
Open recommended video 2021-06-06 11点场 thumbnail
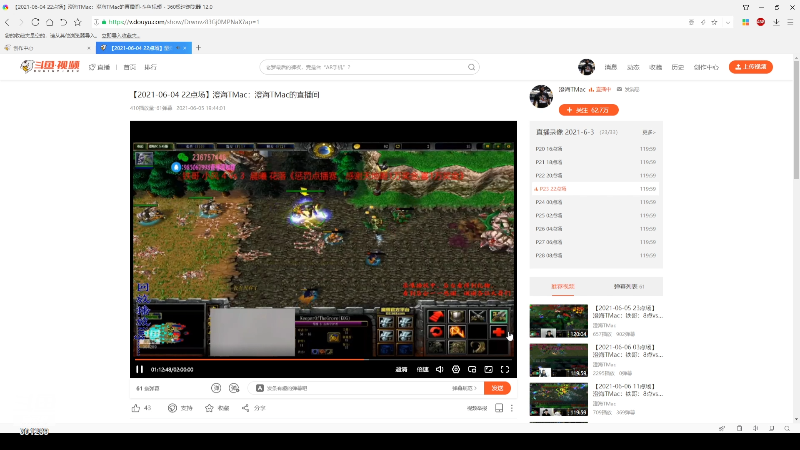(x=559, y=399)
